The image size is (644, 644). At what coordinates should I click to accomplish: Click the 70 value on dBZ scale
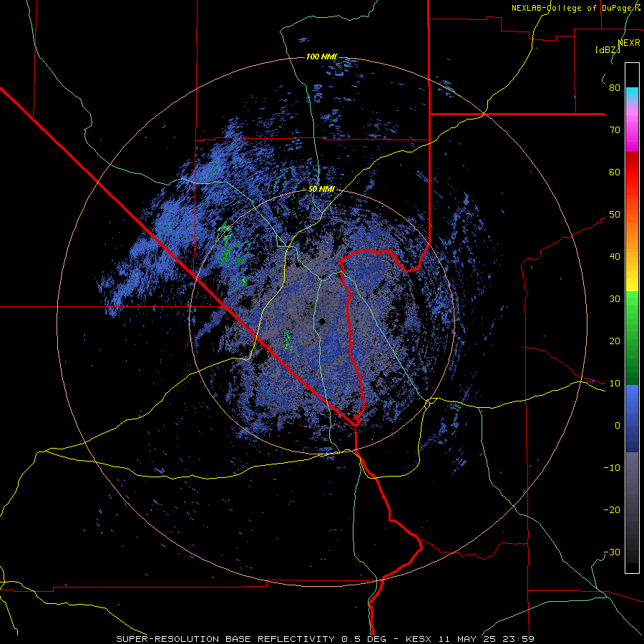tap(615, 130)
